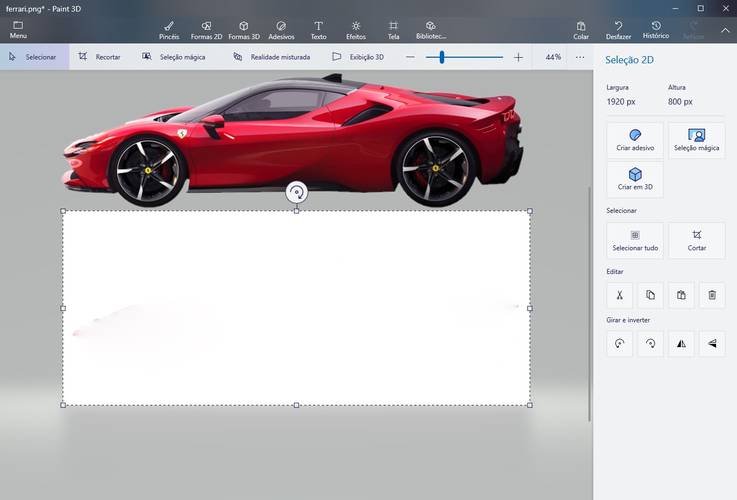Zoom in with the plus button
The width and height of the screenshot is (737, 500).
pos(518,57)
